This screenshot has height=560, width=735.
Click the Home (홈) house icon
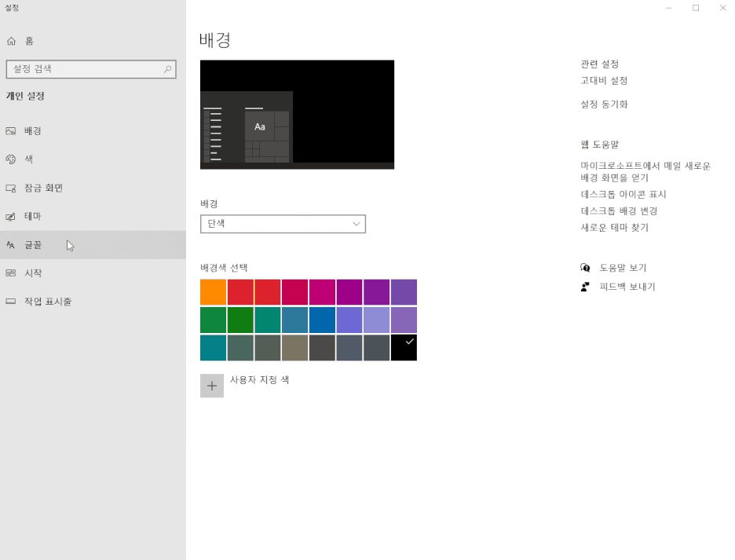pyautogui.click(x=11, y=42)
